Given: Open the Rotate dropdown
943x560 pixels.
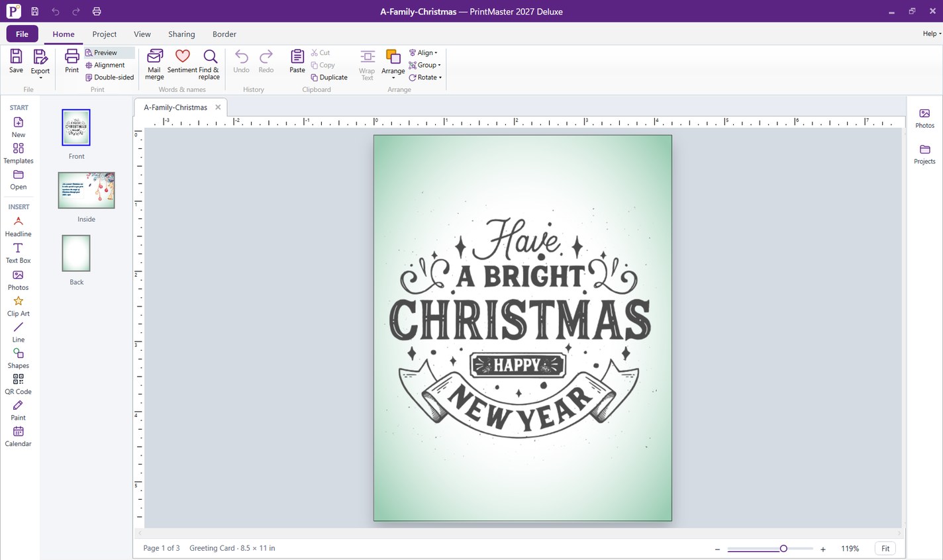Looking at the screenshot, I should click(x=425, y=77).
